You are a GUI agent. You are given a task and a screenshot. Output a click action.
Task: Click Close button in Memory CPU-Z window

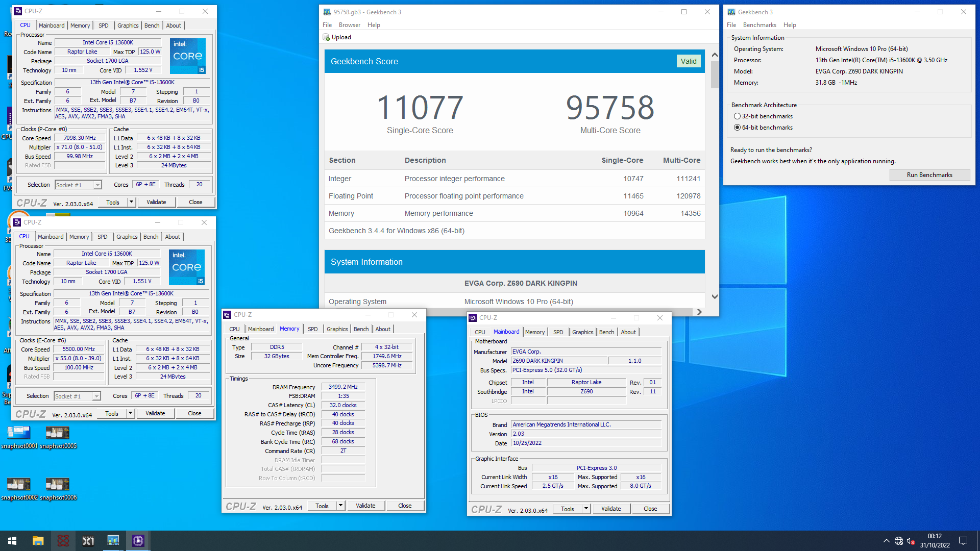pyautogui.click(x=405, y=506)
